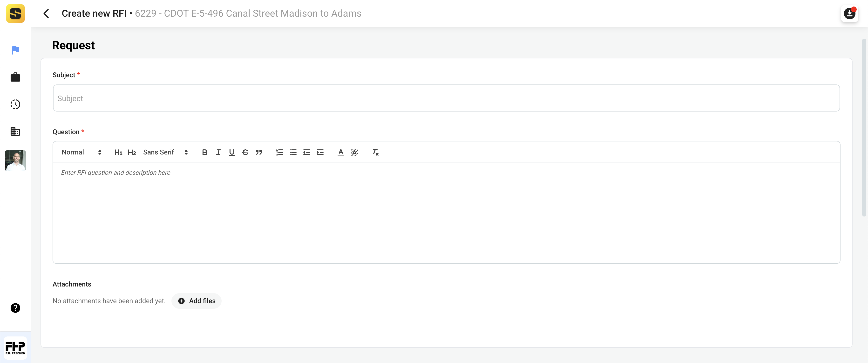Open the briefcase projects section in sidebar
The width and height of the screenshot is (868, 363).
point(15,77)
